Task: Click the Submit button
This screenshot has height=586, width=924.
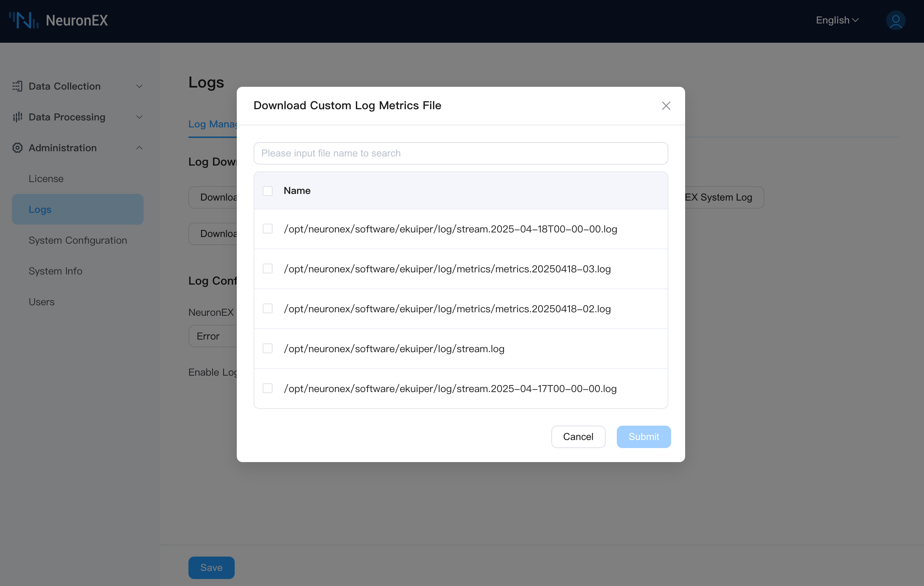Action: pyautogui.click(x=643, y=437)
